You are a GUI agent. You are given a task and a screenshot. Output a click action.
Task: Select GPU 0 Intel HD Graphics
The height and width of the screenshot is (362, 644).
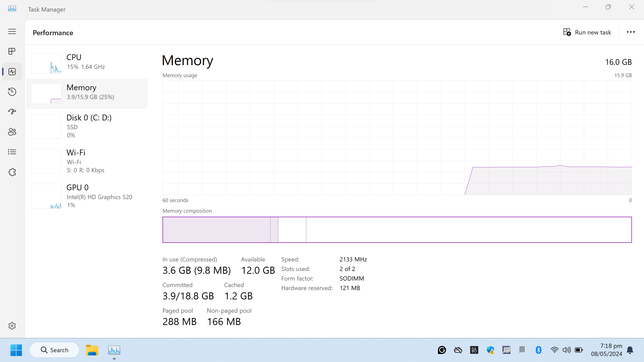(87, 196)
